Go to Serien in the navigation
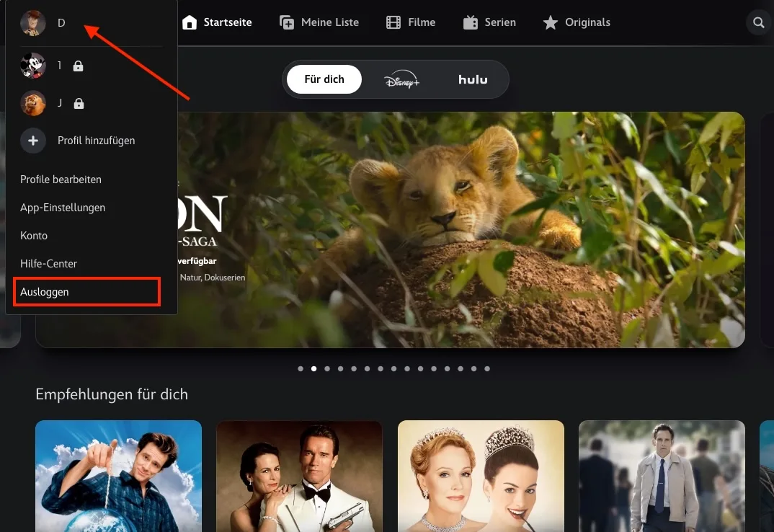774x532 pixels. pyautogui.click(x=500, y=22)
